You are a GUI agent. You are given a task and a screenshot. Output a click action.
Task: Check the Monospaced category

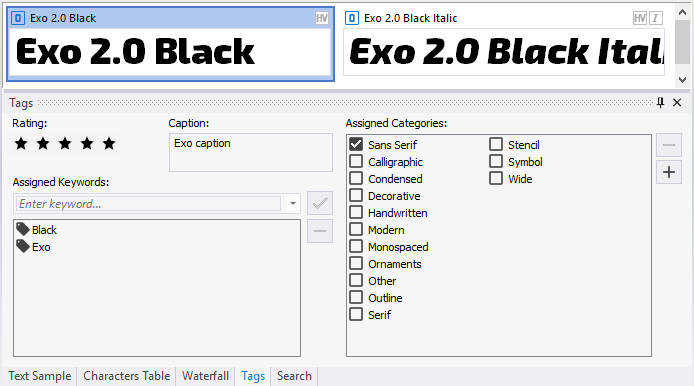click(356, 246)
